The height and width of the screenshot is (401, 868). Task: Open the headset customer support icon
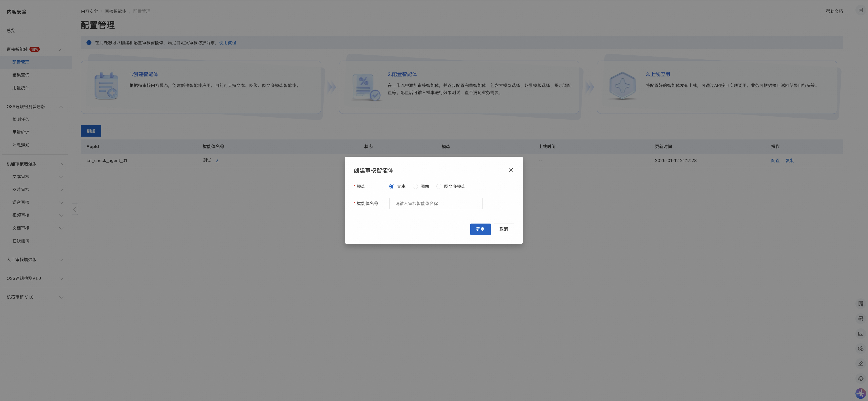pos(861,378)
